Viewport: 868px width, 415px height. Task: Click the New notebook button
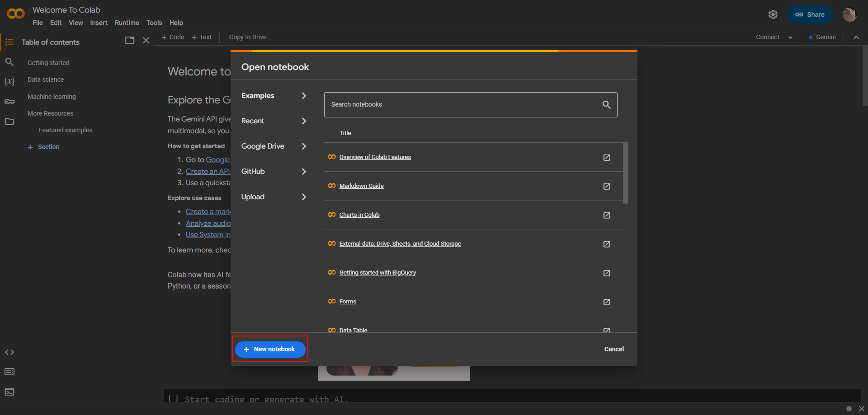coord(270,349)
